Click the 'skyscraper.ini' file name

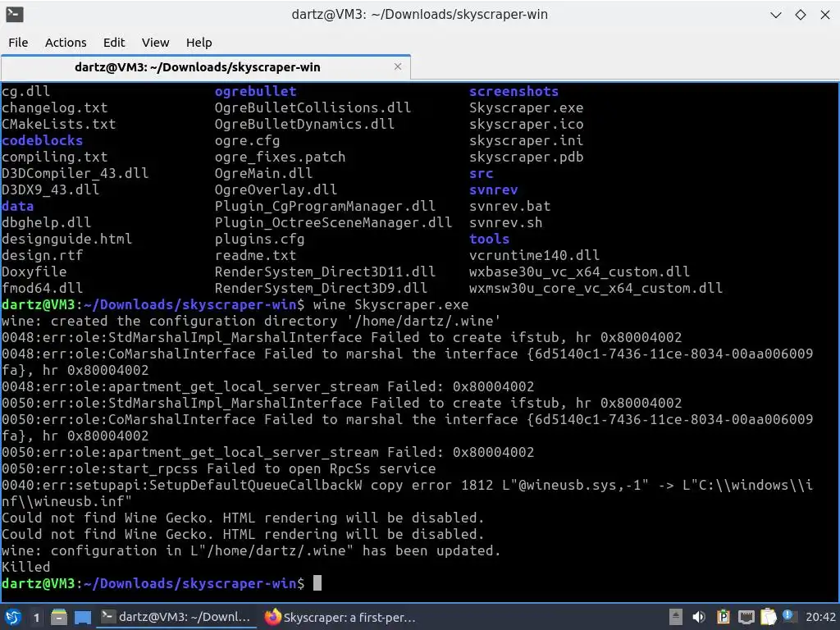coord(526,141)
